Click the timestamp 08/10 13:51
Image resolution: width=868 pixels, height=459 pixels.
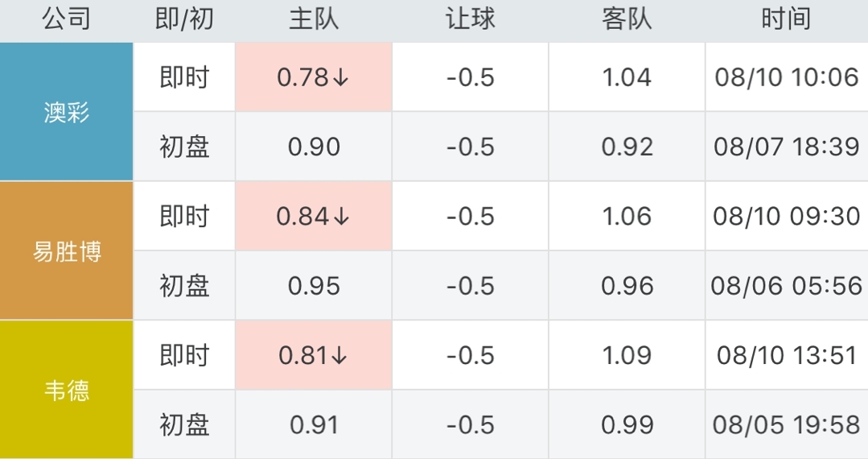[786, 355]
